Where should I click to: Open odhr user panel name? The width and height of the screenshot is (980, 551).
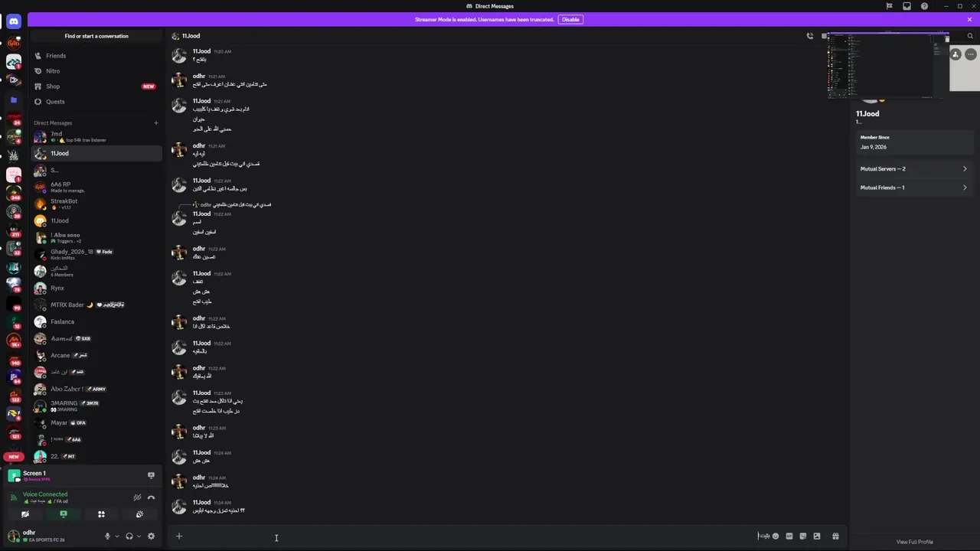pyautogui.click(x=29, y=533)
